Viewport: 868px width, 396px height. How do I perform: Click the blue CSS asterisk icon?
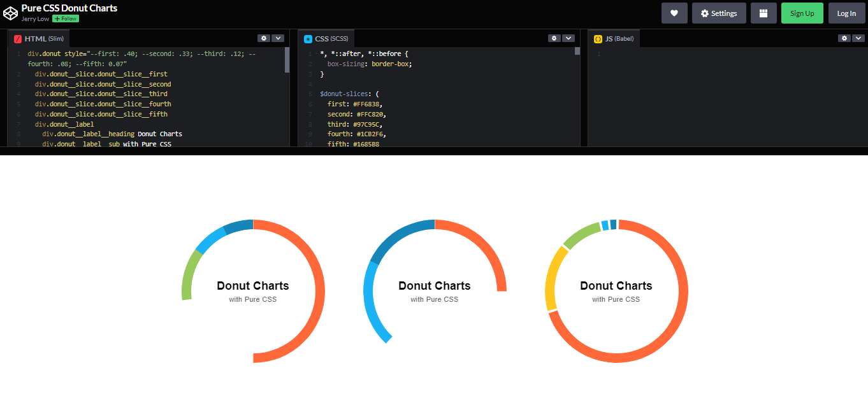point(308,39)
